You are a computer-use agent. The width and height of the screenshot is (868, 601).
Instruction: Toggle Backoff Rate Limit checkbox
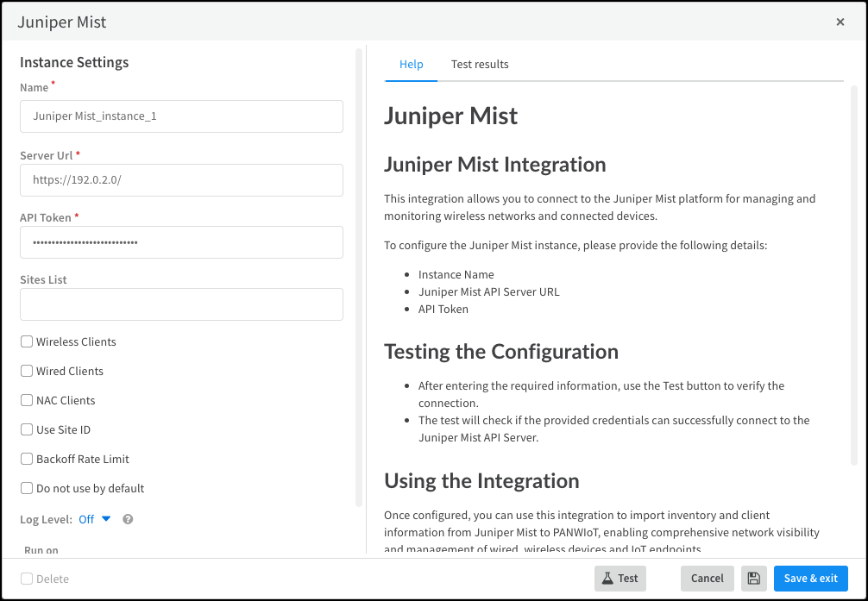(27, 460)
